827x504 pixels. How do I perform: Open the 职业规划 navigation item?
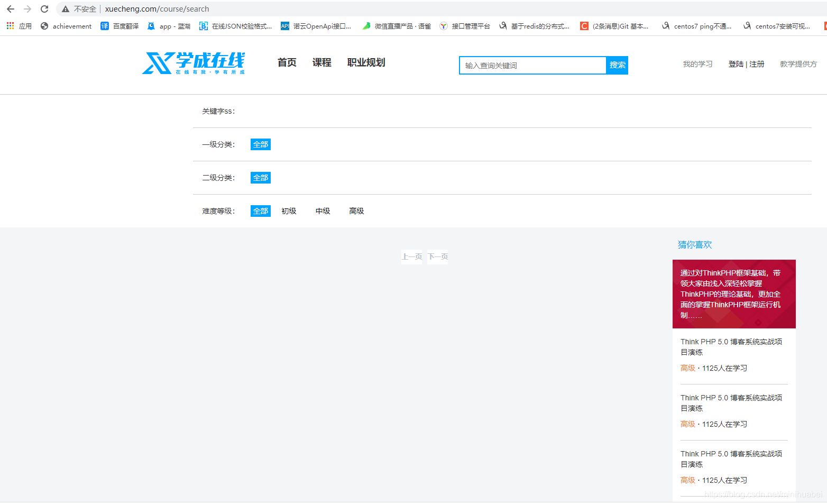click(x=366, y=62)
